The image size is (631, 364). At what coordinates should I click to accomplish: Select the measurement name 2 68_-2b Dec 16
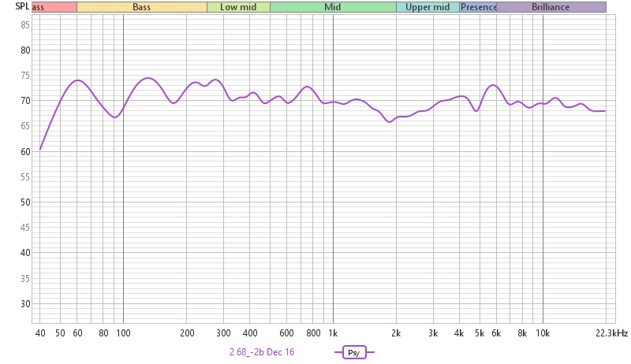pos(262,352)
